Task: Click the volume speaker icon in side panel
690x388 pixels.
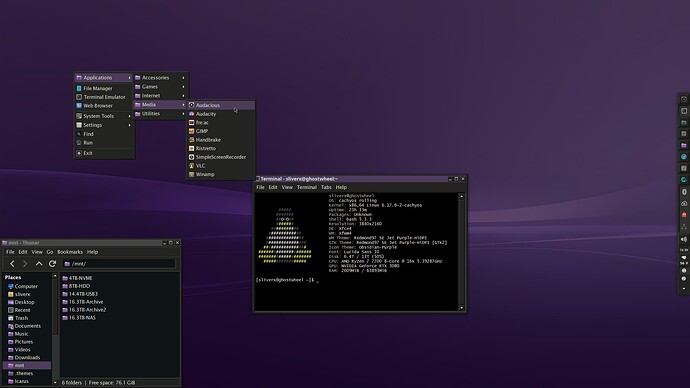Action: (684, 239)
